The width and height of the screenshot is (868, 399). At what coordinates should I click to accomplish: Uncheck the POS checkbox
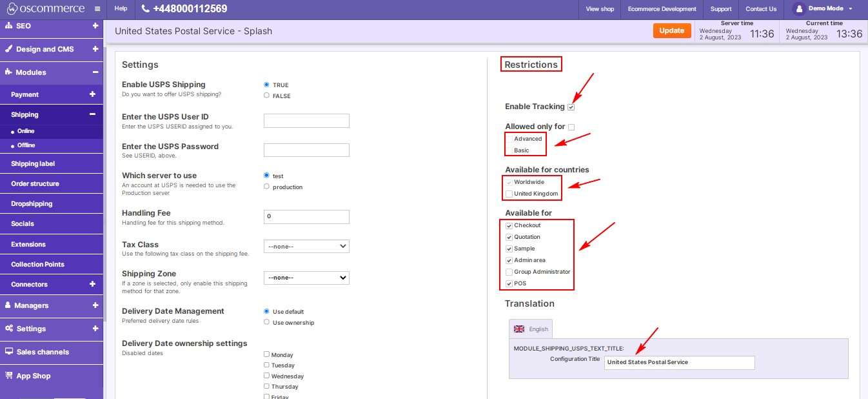(x=509, y=283)
